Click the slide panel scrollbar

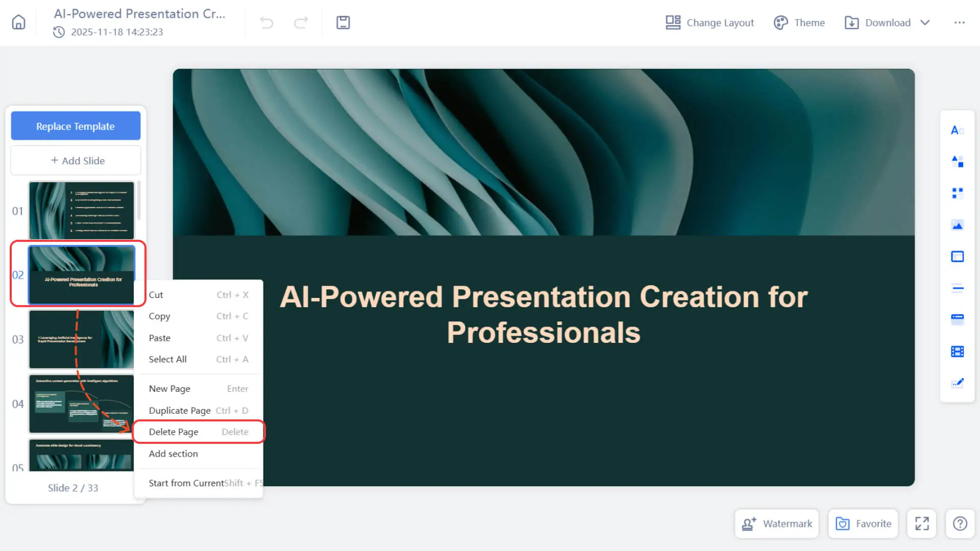[x=139, y=201]
